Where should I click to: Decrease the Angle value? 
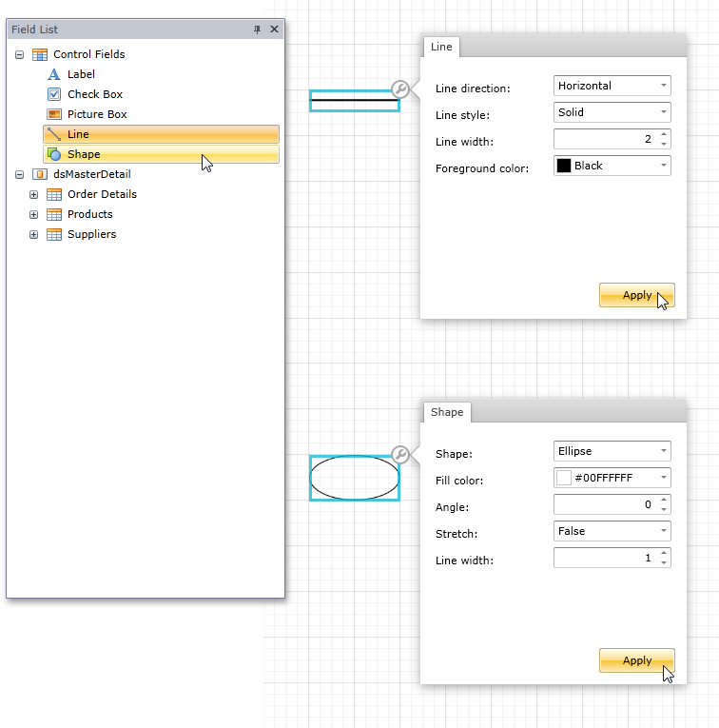tap(664, 509)
